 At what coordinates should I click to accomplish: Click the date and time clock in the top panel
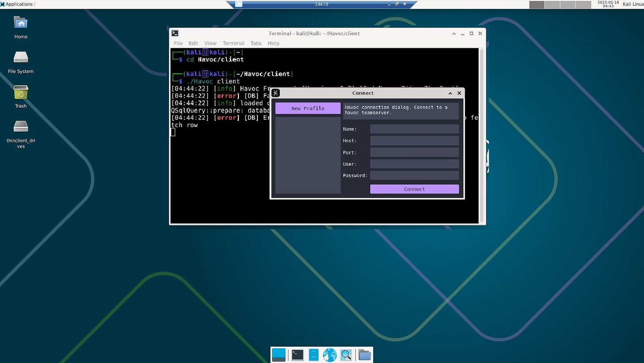[608, 4]
